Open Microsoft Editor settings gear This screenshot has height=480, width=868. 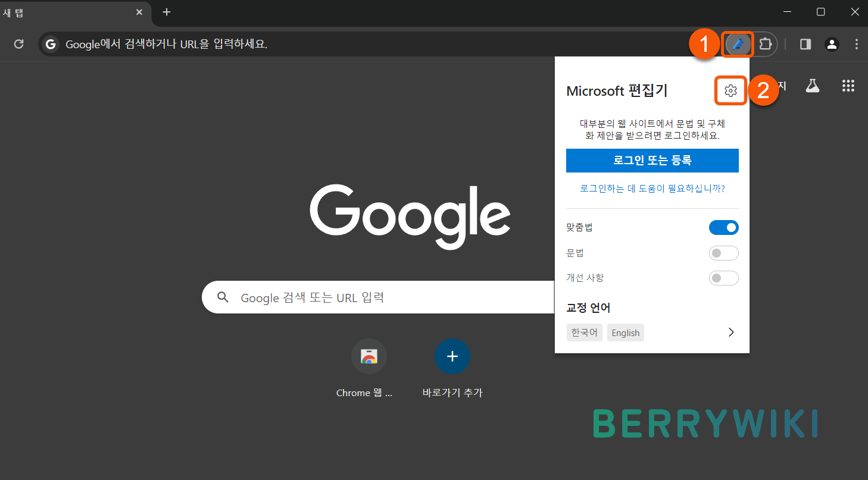730,91
